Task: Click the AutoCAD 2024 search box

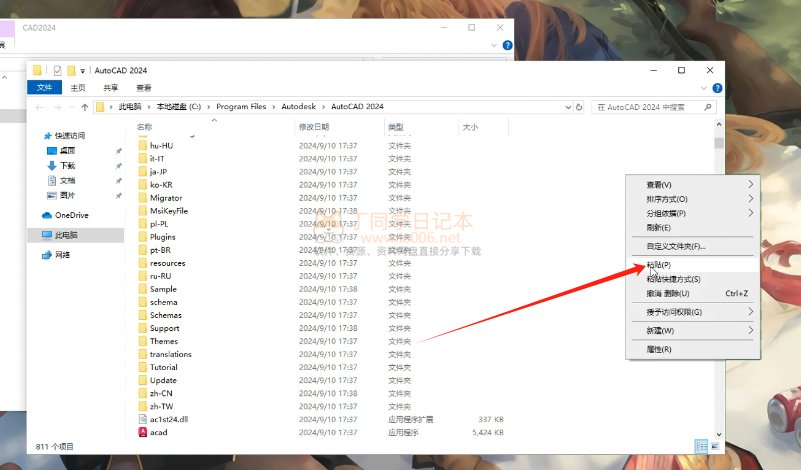Action: (650, 106)
